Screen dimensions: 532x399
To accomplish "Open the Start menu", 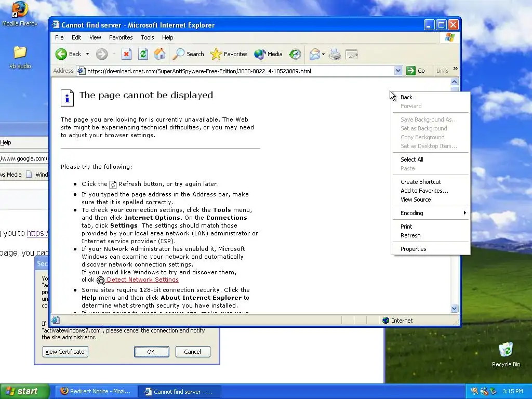I will click(x=24, y=391).
